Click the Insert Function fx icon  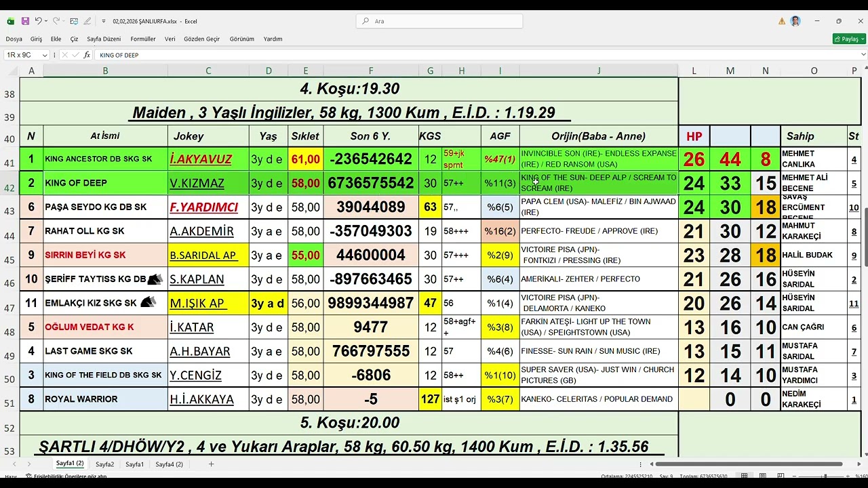point(87,55)
